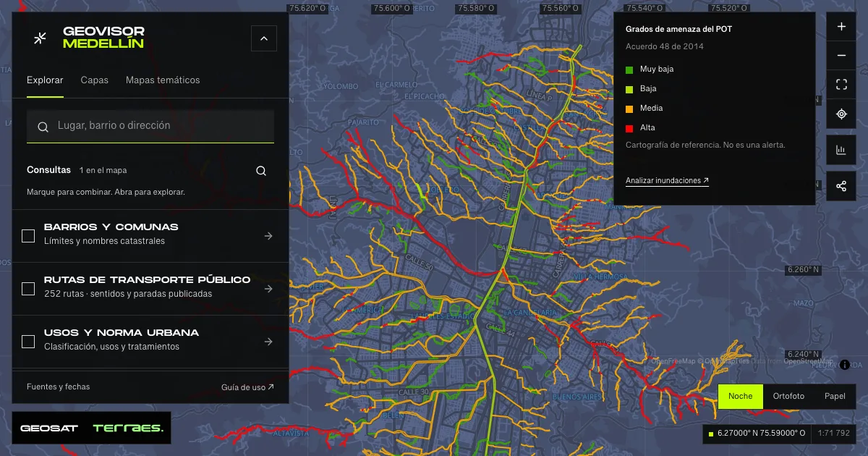This screenshot has height=456, width=868.
Task: Open the Capas tab
Action: (x=95, y=80)
